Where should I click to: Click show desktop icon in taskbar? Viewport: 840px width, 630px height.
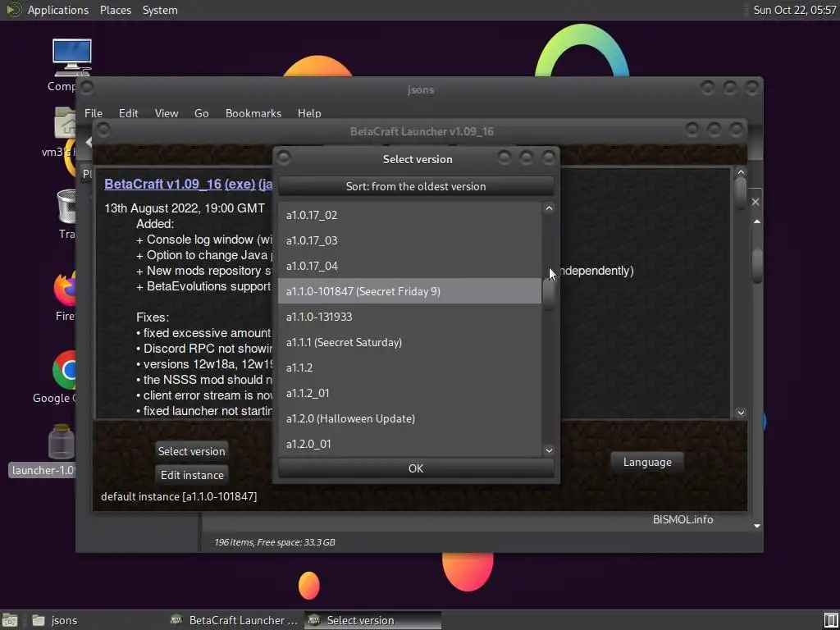click(10, 620)
